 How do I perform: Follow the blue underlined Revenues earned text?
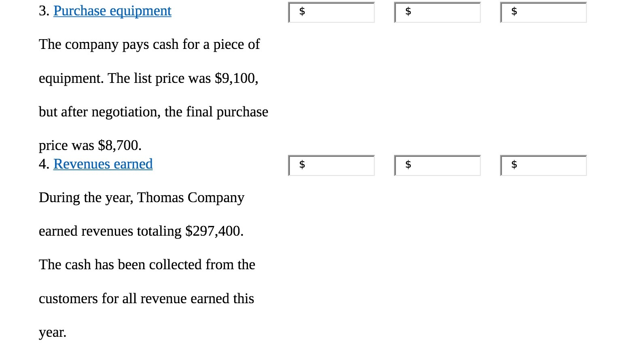(x=102, y=164)
